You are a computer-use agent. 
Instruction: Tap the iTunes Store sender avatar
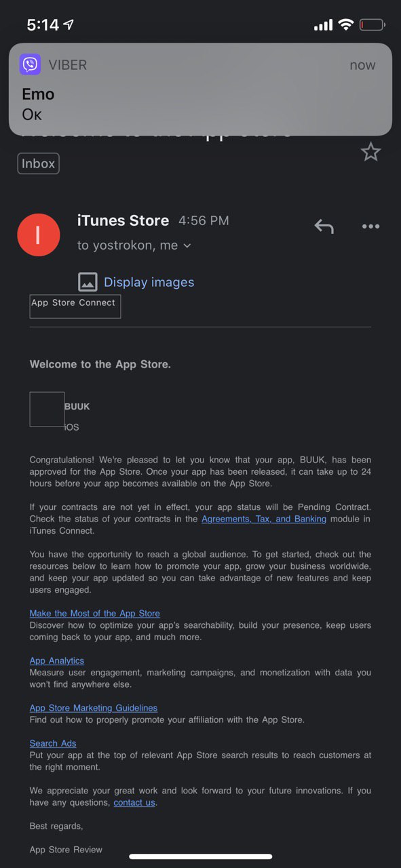[39, 235]
